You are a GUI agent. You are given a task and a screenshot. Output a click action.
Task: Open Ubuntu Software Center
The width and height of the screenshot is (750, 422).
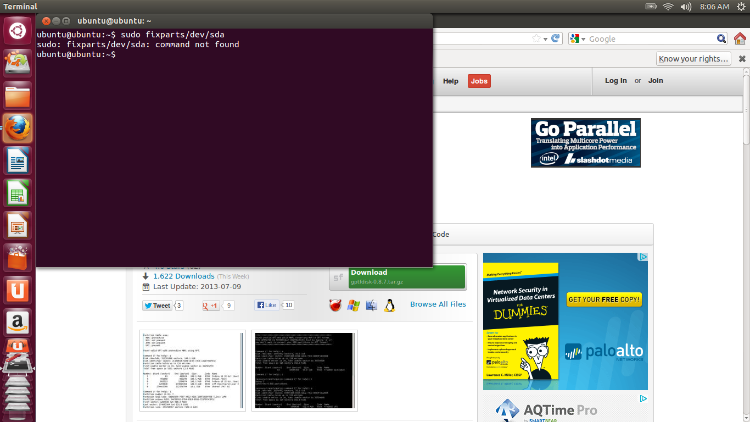17,258
